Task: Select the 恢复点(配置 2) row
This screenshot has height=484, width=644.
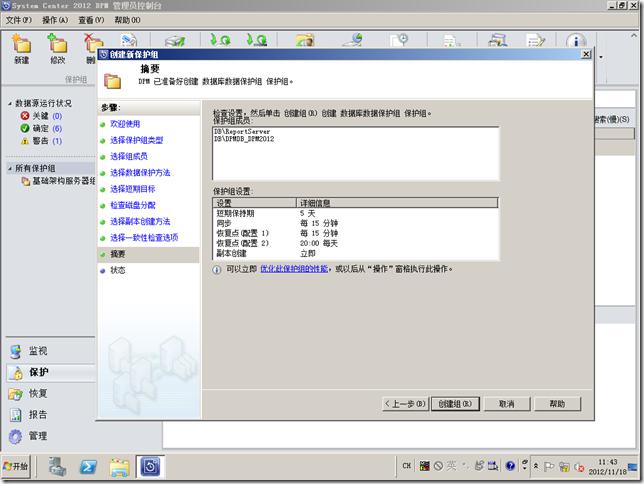Action: click(x=355, y=244)
